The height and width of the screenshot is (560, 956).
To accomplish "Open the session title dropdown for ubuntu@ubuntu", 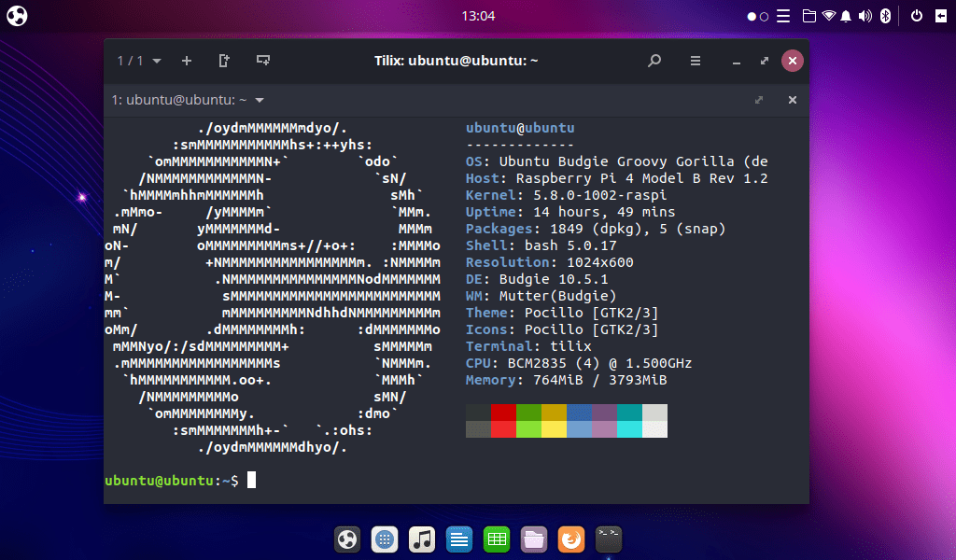I will 259,100.
